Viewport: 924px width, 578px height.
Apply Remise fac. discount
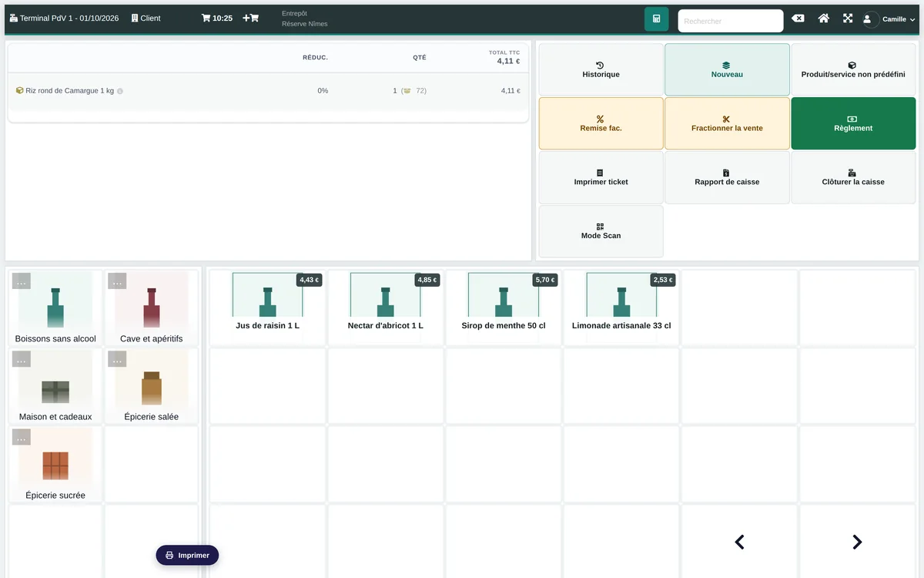(601, 123)
